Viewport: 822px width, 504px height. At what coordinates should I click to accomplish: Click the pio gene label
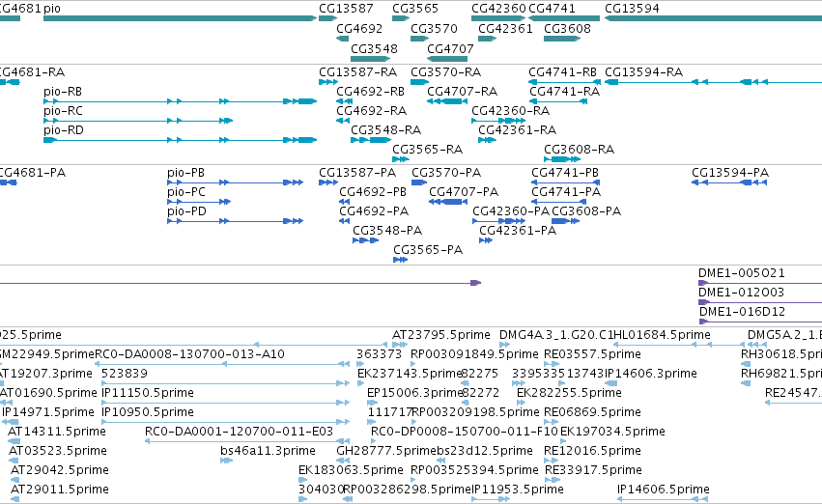tap(52, 9)
